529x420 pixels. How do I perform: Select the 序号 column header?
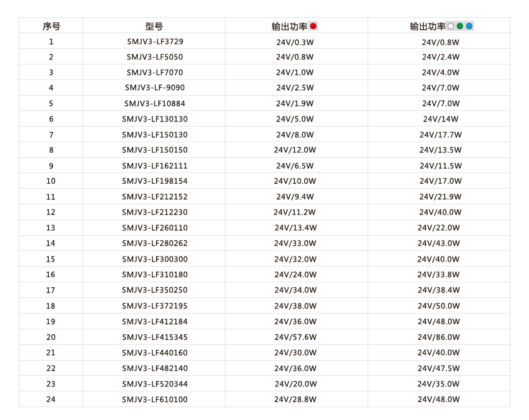[52, 26]
